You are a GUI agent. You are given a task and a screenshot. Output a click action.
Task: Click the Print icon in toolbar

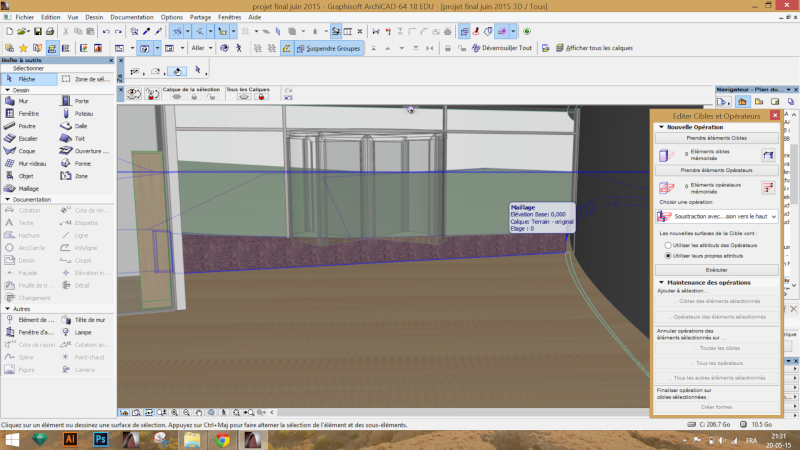[50, 32]
